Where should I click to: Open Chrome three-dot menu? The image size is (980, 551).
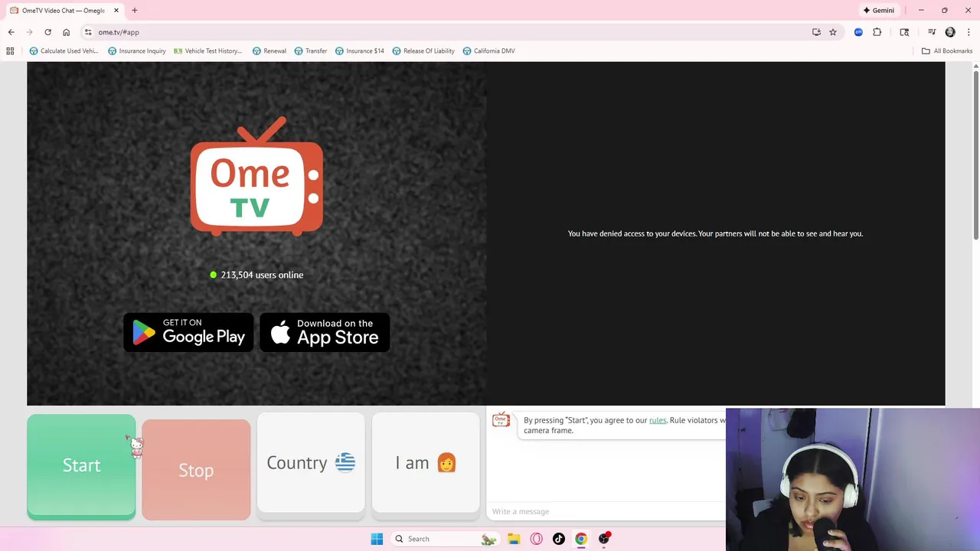[968, 32]
